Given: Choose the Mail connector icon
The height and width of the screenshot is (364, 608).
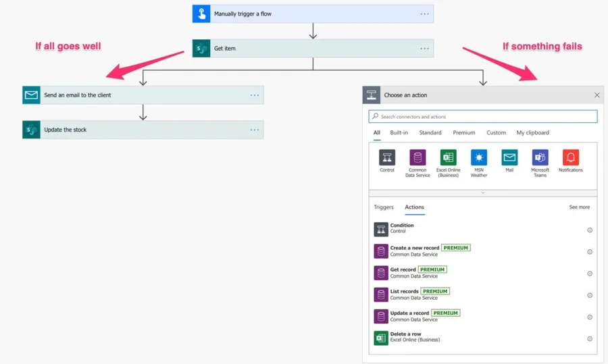Looking at the screenshot, I should (509, 158).
